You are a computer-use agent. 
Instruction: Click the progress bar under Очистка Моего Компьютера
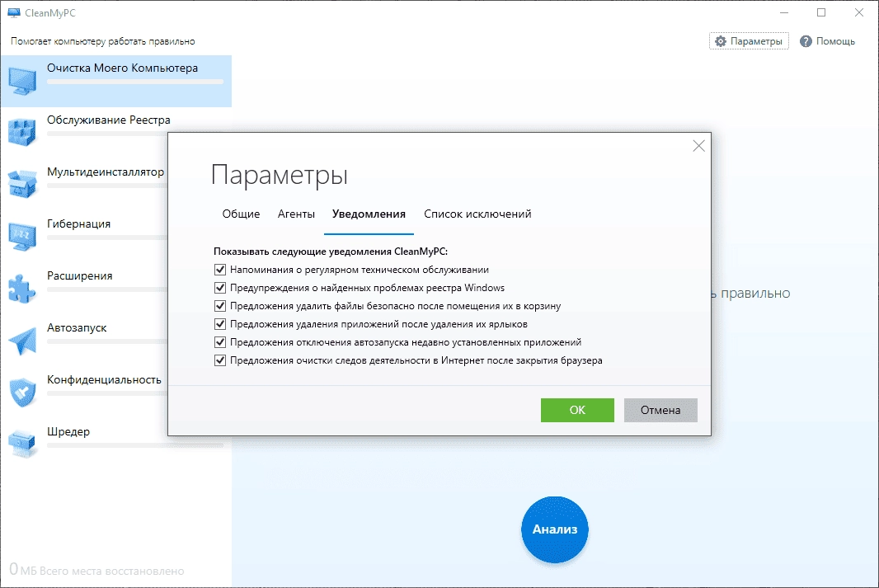click(135, 82)
